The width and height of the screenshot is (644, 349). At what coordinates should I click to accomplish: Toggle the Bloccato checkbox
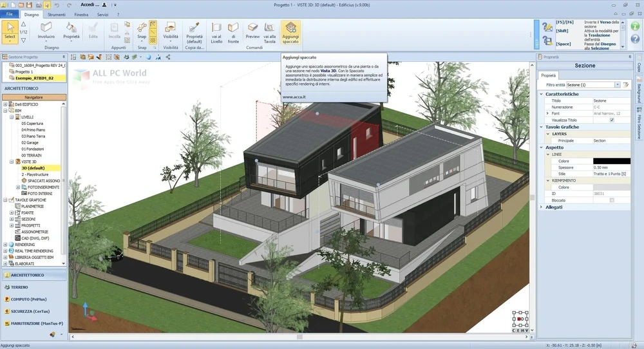(x=612, y=200)
